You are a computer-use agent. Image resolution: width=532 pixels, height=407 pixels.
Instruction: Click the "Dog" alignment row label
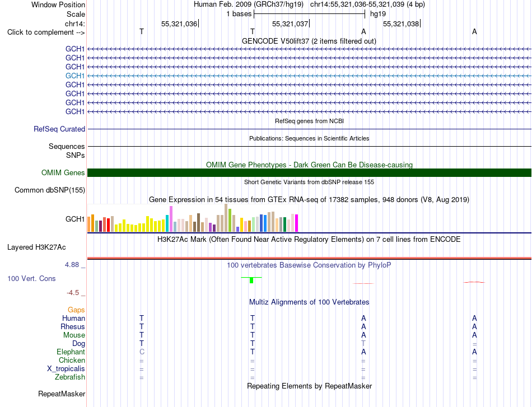point(78,344)
